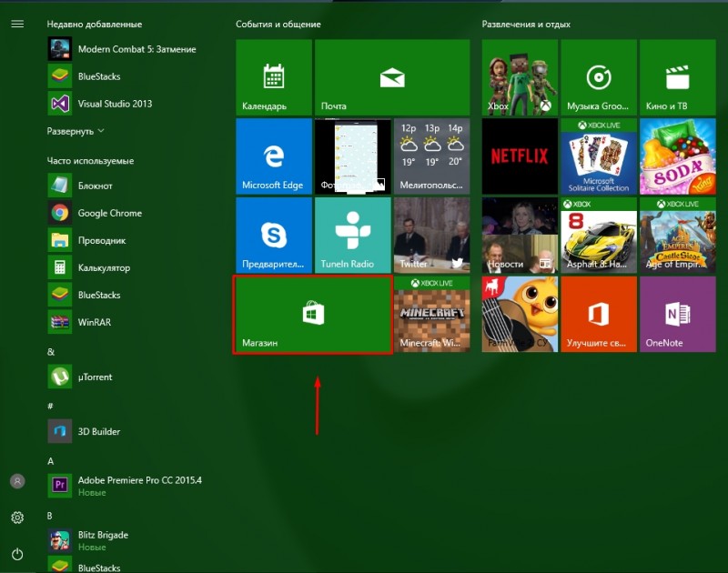
Task: Launch Microsoft Edge tile
Action: click(x=274, y=156)
